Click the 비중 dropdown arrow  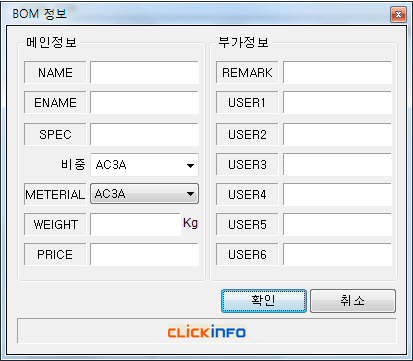coord(190,165)
